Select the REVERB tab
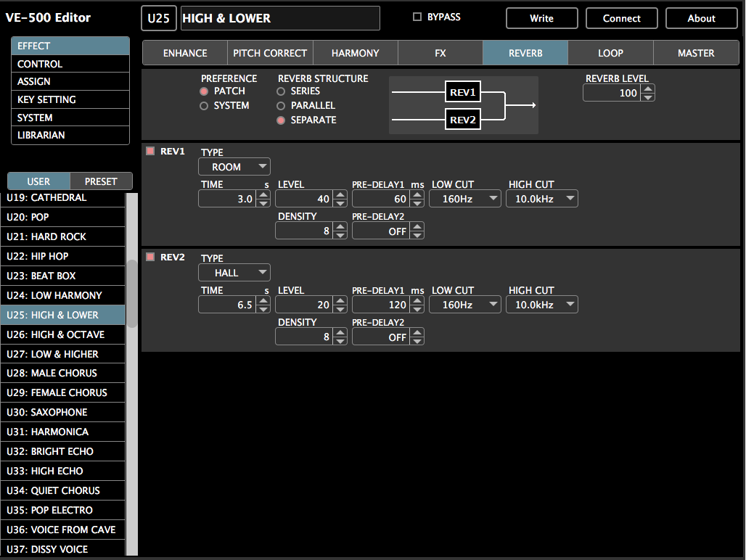The width and height of the screenshot is (746, 560). pyautogui.click(x=525, y=53)
